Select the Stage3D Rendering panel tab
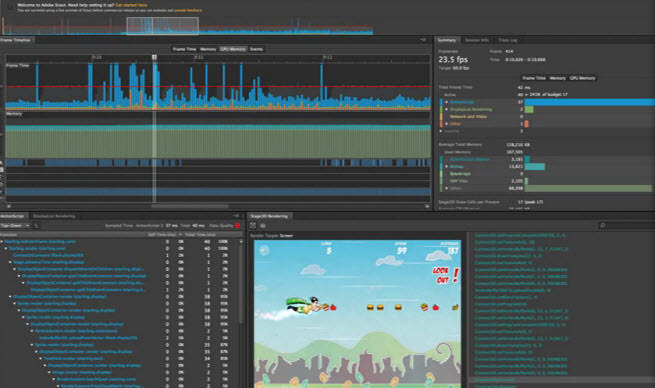The image size is (655, 388). 269,216
